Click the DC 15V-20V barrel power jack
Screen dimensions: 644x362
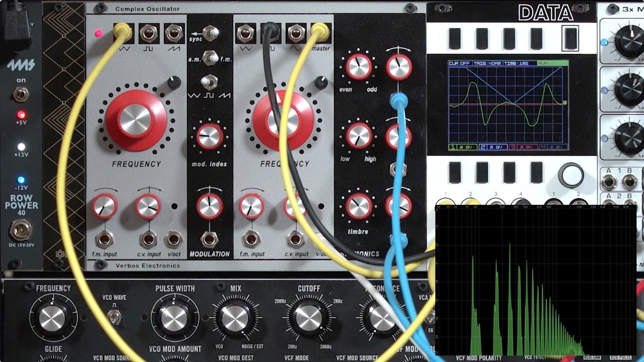(20, 230)
